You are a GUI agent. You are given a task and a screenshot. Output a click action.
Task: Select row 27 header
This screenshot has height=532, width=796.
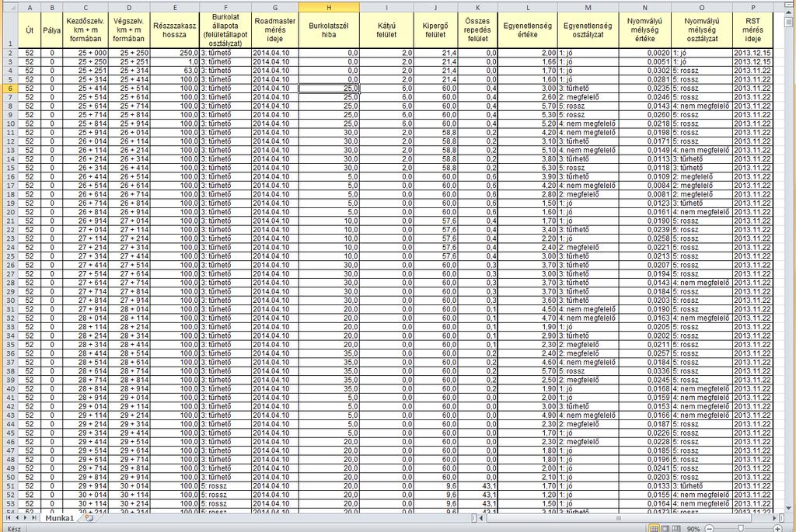(10, 274)
